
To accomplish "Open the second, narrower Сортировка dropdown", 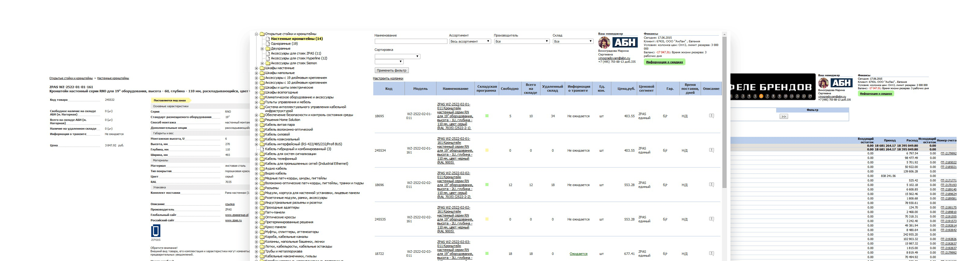I will coord(389,62).
